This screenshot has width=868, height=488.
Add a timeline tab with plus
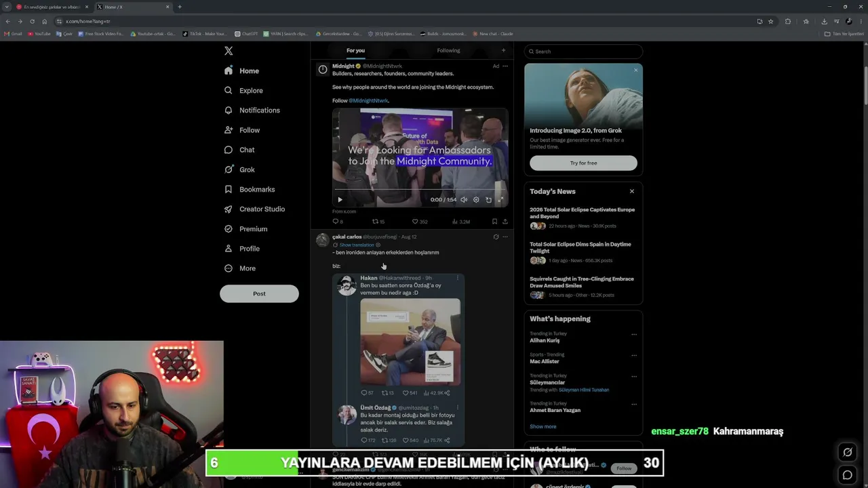(x=503, y=50)
